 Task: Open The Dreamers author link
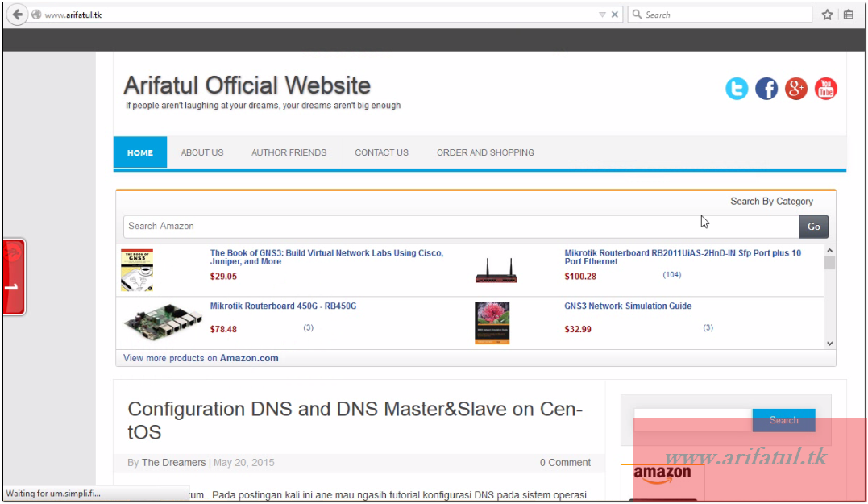173,462
